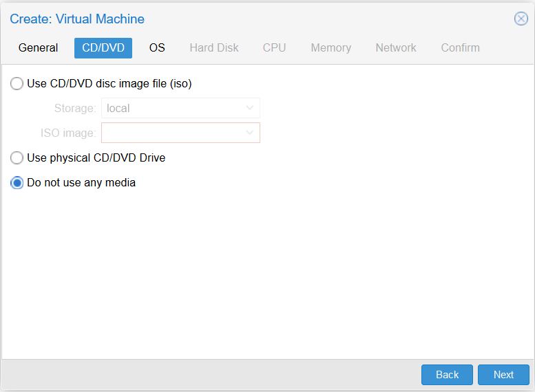Pick the Do not use any media option
The height and width of the screenshot is (392, 535).
pos(17,183)
